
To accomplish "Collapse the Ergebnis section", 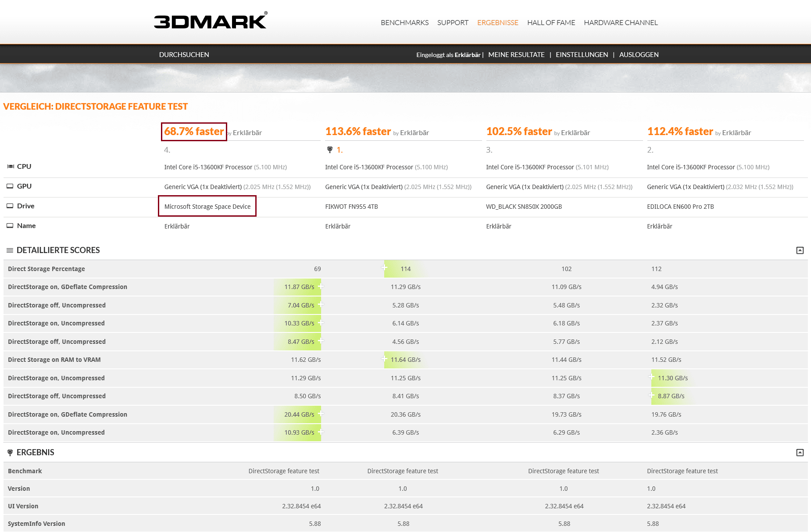I will point(800,453).
